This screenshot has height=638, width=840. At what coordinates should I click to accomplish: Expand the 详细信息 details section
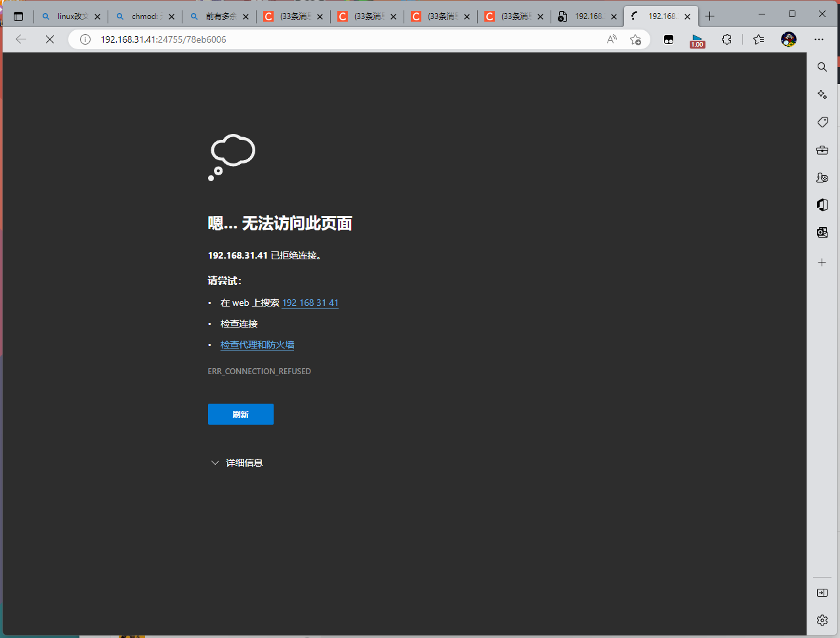[236, 463]
